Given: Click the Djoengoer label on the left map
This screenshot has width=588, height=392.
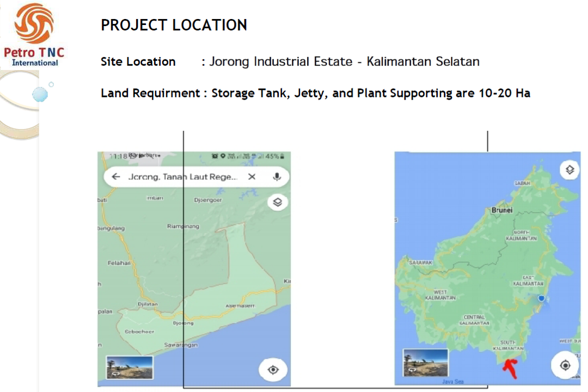Looking at the screenshot, I should click(208, 200).
